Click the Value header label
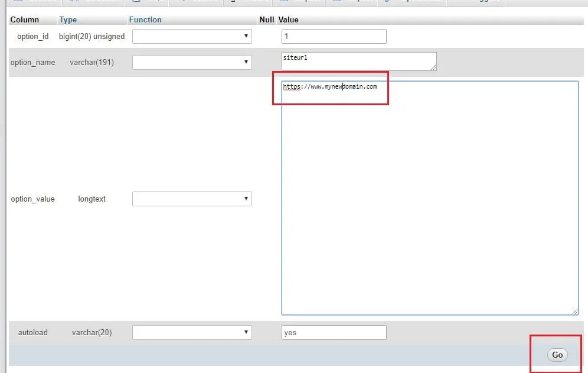Viewport: 588px width, 373px height. pyautogui.click(x=288, y=20)
